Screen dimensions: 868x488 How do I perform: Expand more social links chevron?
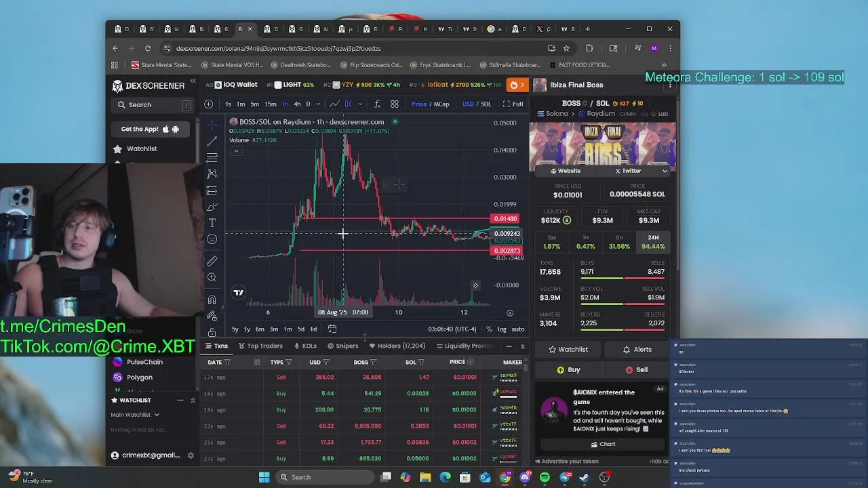[665, 171]
